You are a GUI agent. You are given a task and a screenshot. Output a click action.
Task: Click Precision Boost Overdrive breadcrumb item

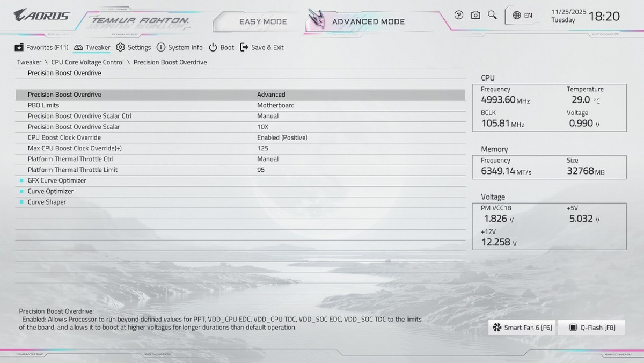point(170,62)
